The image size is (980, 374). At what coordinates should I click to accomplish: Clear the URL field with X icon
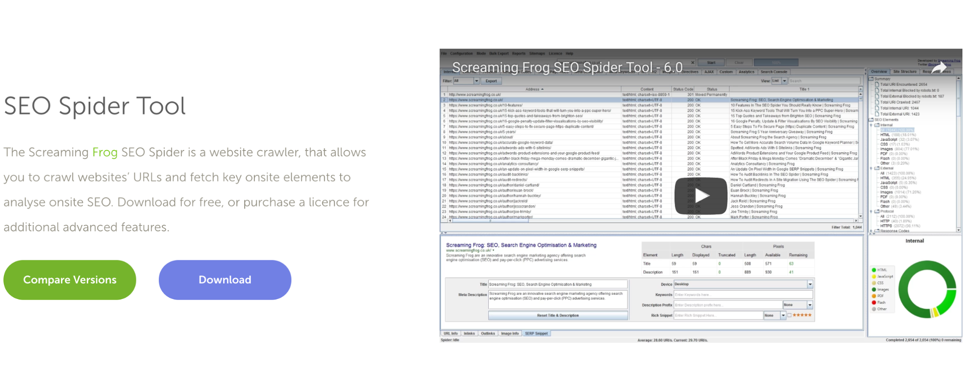click(x=692, y=63)
